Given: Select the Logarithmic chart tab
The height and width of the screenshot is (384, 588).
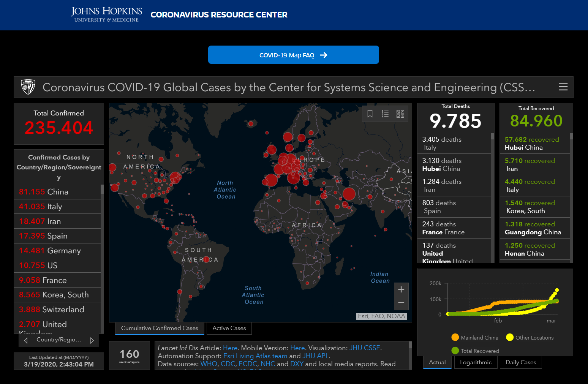Looking at the screenshot, I should 476,362.
